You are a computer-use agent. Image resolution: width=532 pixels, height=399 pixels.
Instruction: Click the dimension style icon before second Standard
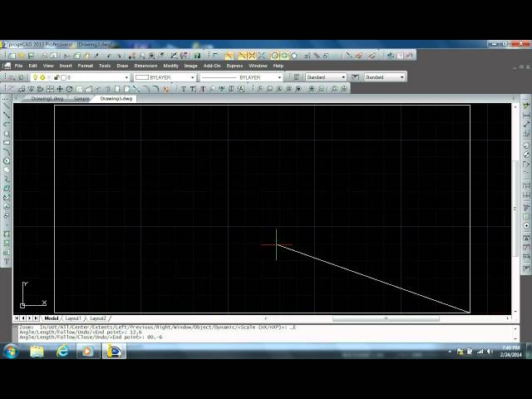point(355,77)
